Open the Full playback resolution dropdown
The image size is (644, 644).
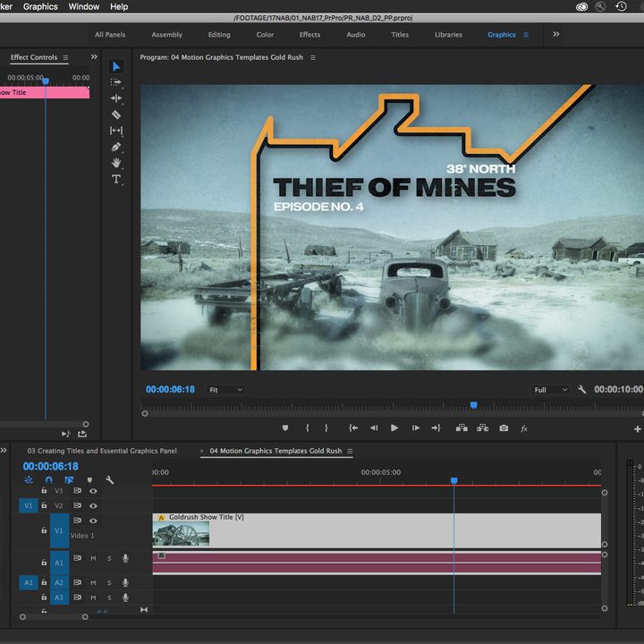[x=550, y=390]
